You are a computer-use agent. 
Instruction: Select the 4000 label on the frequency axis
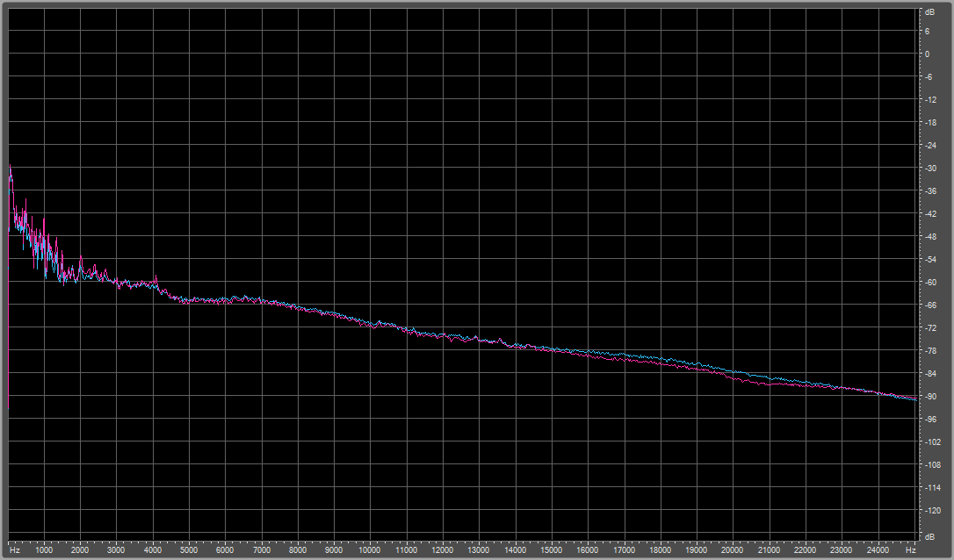tap(153, 549)
